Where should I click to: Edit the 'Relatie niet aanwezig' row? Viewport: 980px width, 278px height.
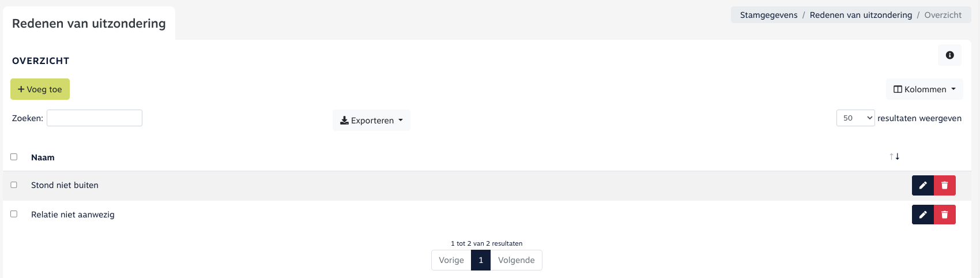[x=922, y=215]
